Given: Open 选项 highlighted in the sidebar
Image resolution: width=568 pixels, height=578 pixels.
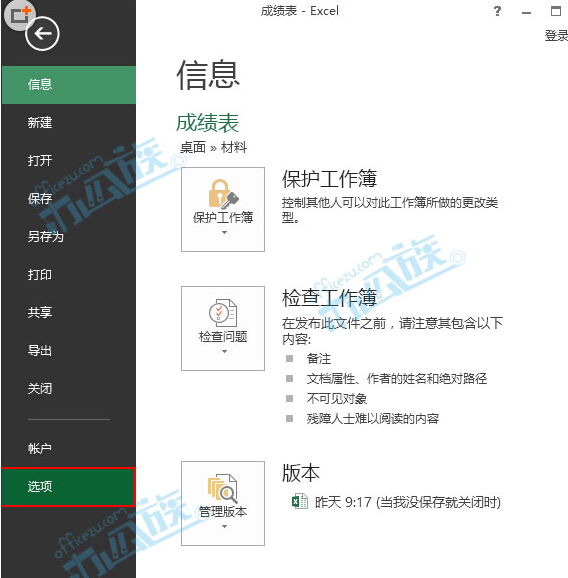Looking at the screenshot, I should click(69, 487).
